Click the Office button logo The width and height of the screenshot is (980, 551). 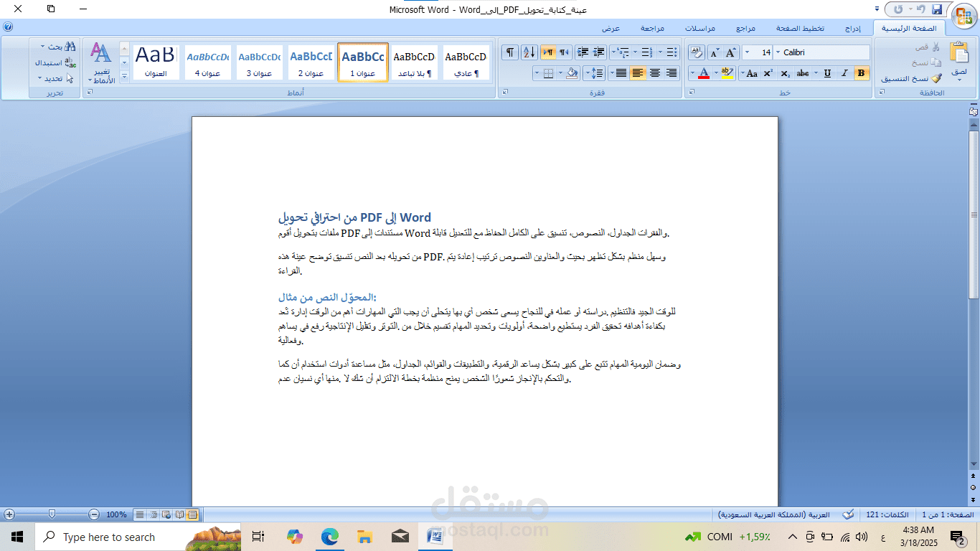pos(963,17)
